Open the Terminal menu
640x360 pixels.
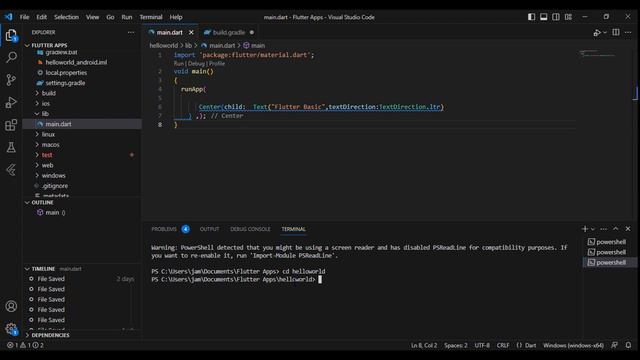coord(151,17)
